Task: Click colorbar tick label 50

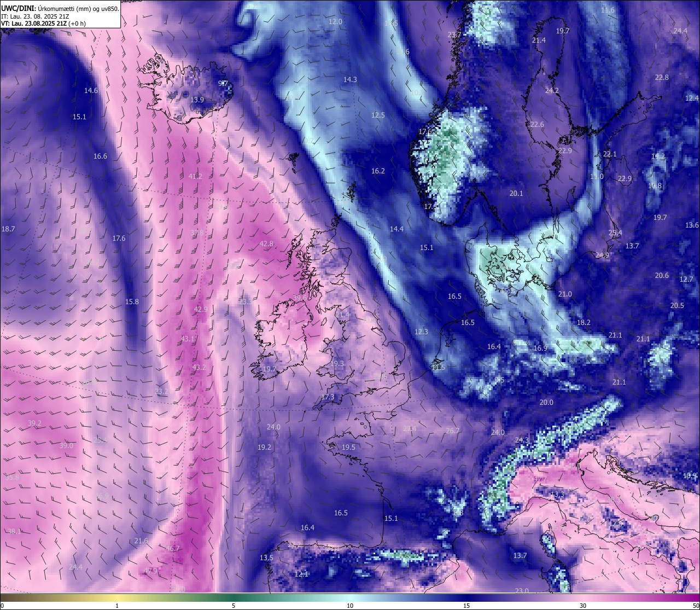Action: (x=696, y=606)
